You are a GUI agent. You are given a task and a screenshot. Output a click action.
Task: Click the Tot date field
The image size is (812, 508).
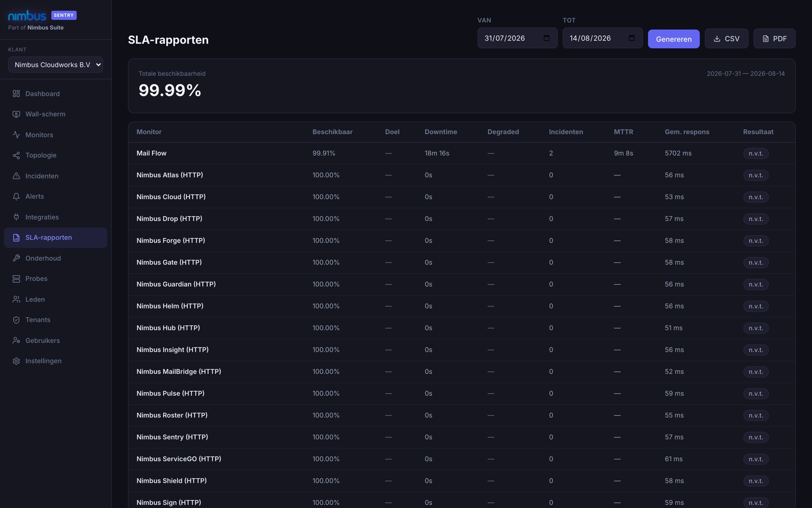point(603,38)
